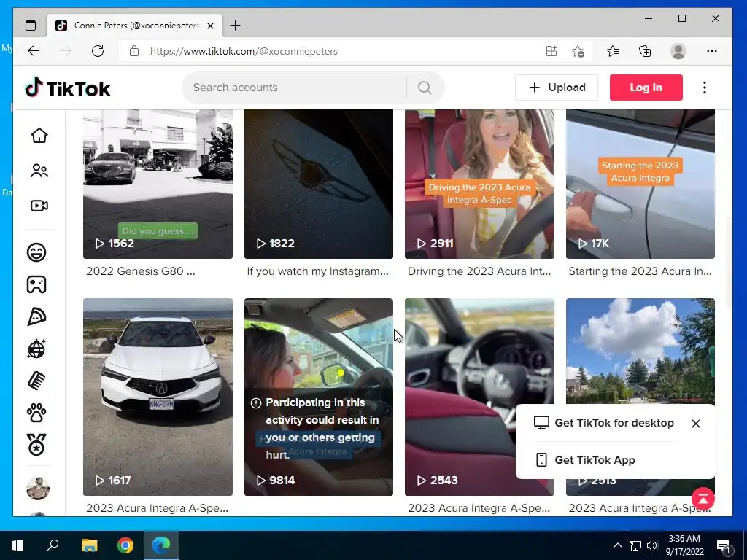
Task: Open the tab actions menu icon
Action: click(31, 26)
